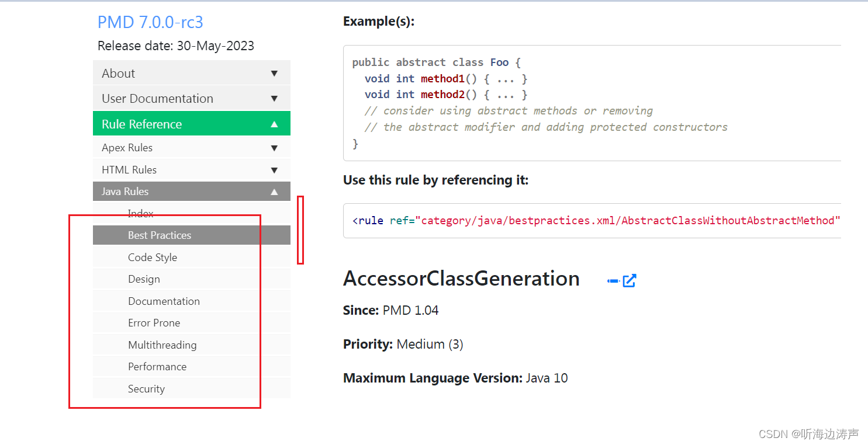This screenshot has height=445, width=868.
Task: Click the 'Since: PMD 1.04' line
Action: pos(390,310)
